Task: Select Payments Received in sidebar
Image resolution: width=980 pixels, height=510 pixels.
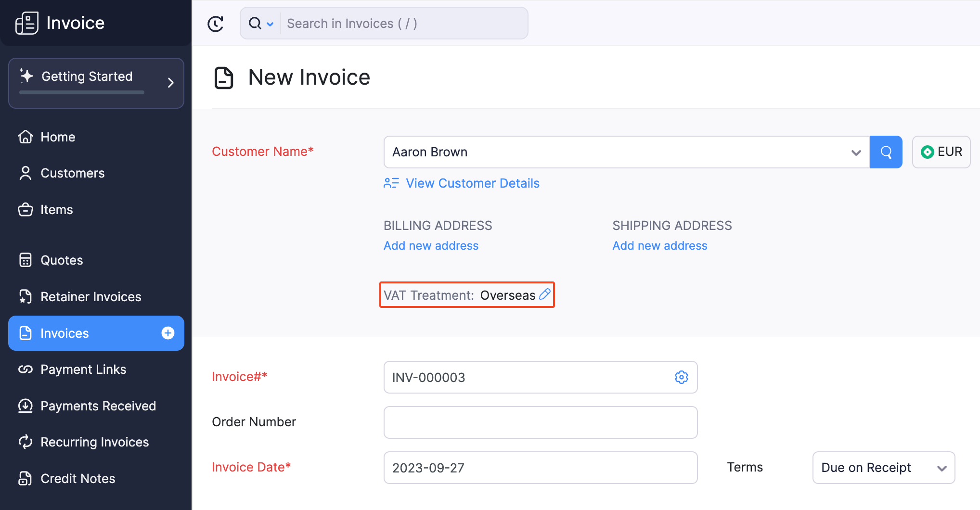Action: click(98, 406)
